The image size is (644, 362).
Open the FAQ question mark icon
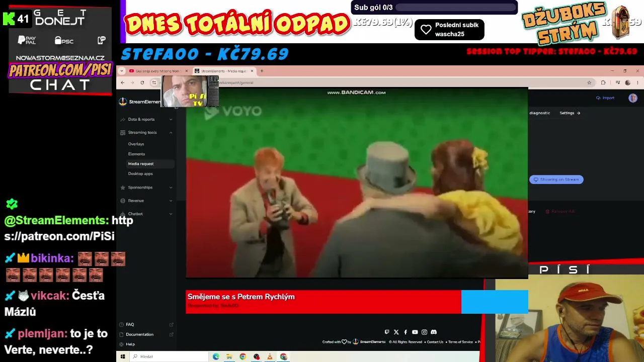(x=121, y=324)
